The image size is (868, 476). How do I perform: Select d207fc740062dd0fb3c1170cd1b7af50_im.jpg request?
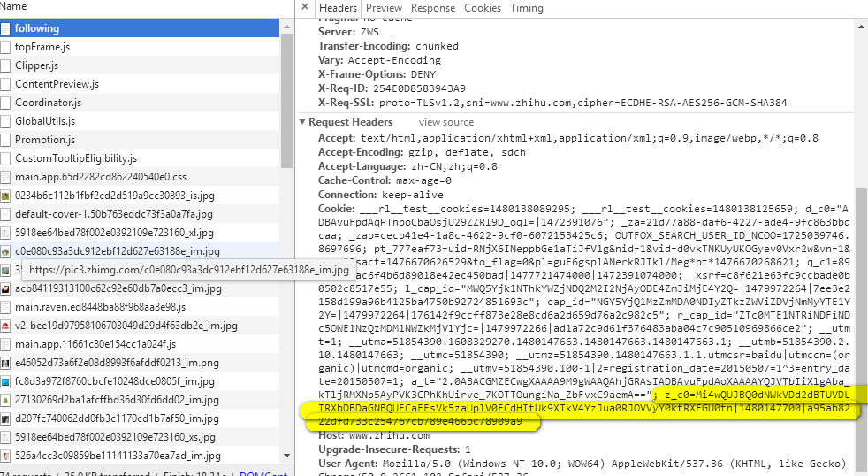click(x=140, y=418)
